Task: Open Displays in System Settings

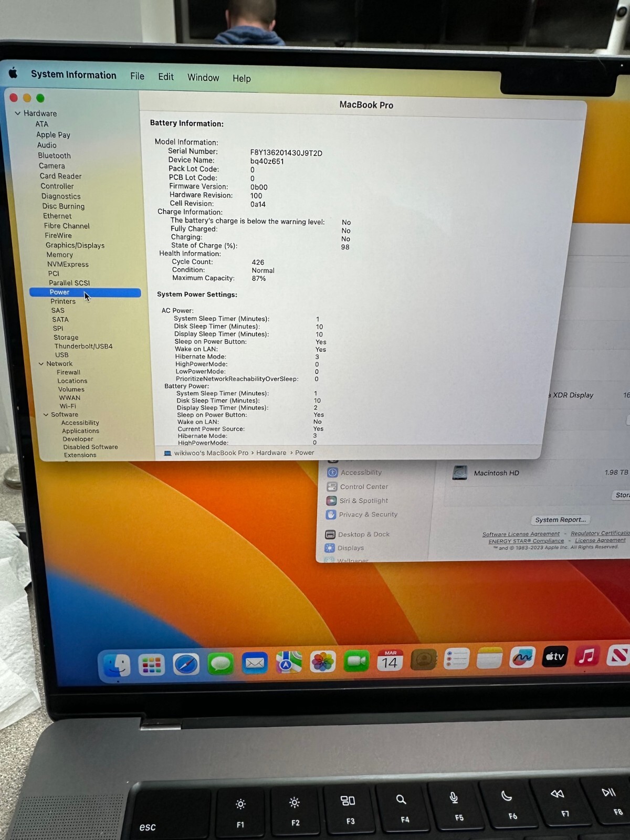Action: tap(350, 548)
